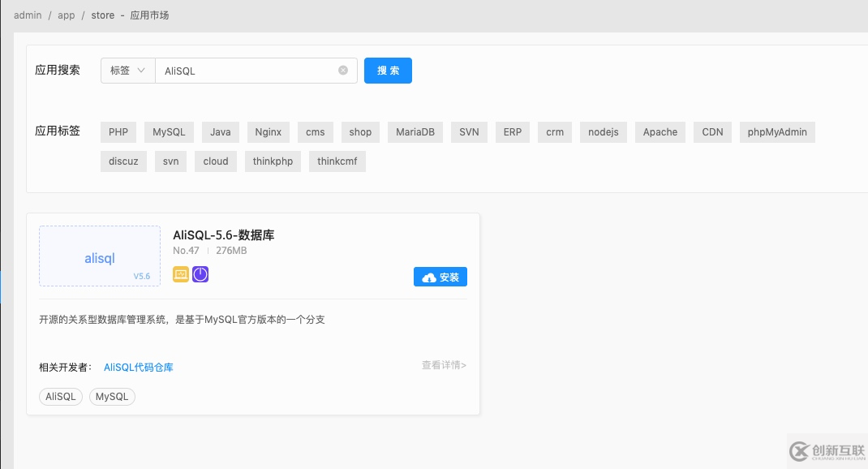
Task: Click the 搜索 search button
Action: [x=388, y=71]
